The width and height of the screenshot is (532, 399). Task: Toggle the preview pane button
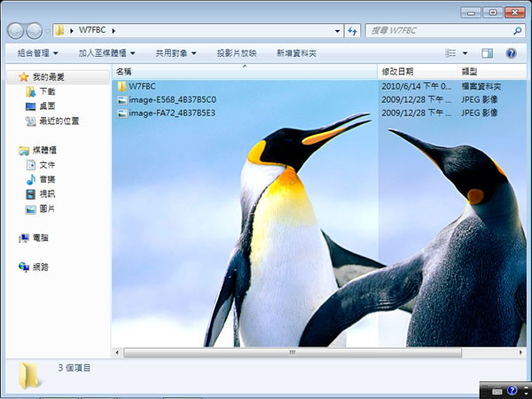pos(487,53)
